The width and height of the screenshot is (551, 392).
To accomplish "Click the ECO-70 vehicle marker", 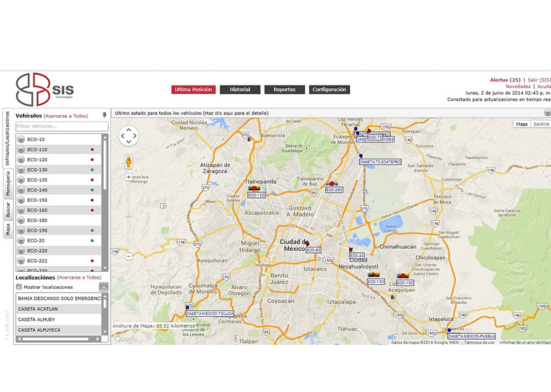I will pyautogui.click(x=369, y=131).
